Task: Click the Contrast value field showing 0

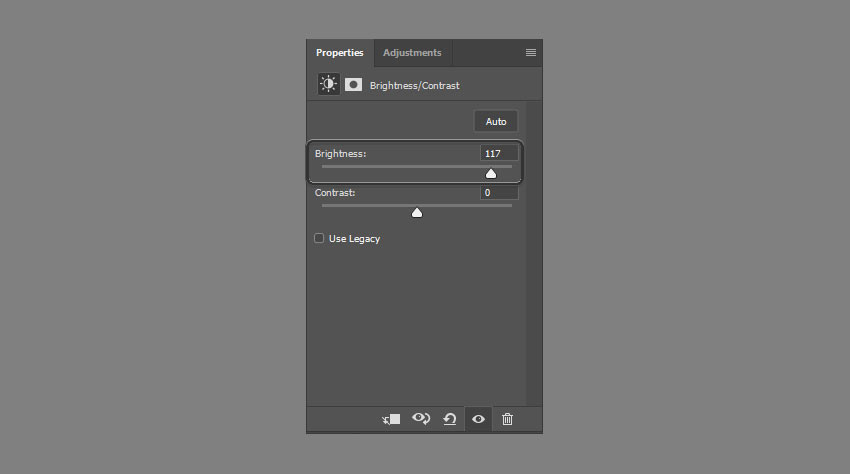Action: [498, 192]
